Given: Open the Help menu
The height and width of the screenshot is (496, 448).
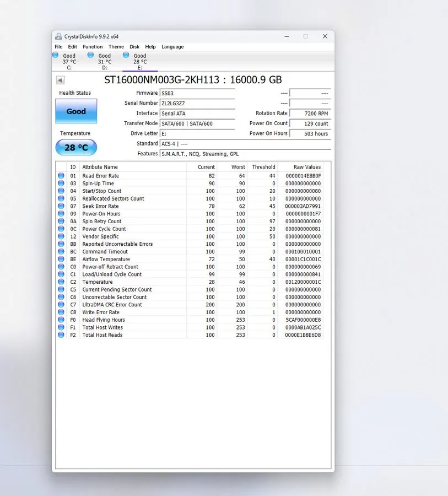Looking at the screenshot, I should (x=150, y=47).
